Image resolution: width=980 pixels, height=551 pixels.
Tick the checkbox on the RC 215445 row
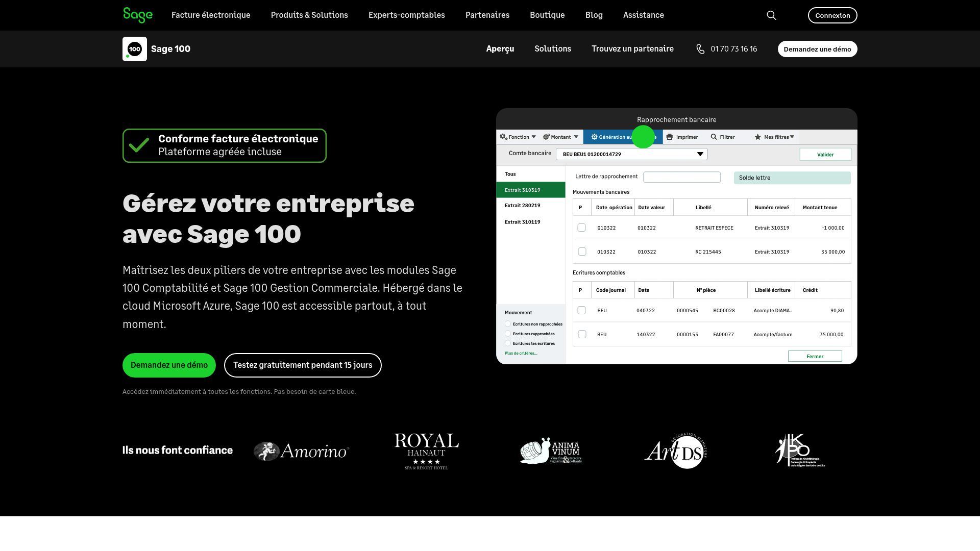point(582,252)
